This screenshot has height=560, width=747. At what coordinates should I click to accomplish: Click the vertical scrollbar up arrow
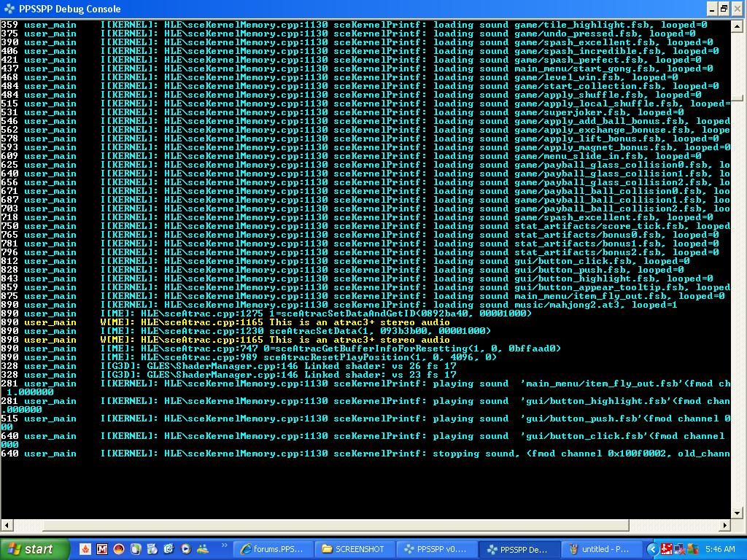(x=738, y=26)
